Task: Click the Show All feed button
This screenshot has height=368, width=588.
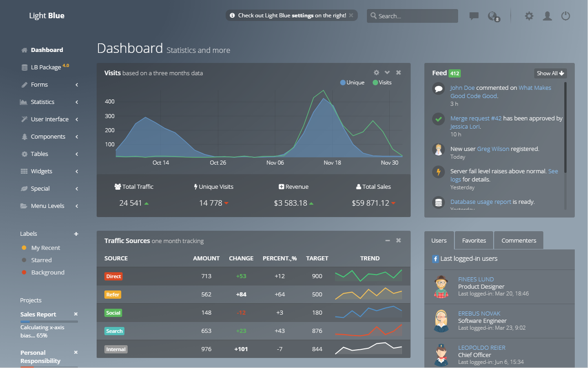Action: [x=550, y=73]
